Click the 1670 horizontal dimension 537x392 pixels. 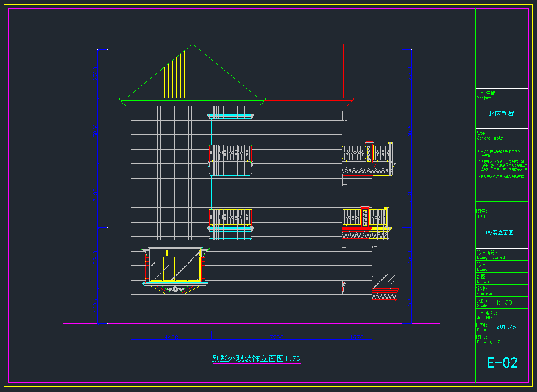pyautogui.click(x=357, y=338)
